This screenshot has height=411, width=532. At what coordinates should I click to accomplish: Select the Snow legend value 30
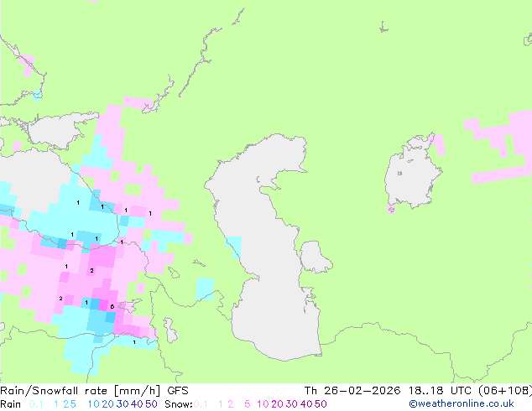pos(292,404)
